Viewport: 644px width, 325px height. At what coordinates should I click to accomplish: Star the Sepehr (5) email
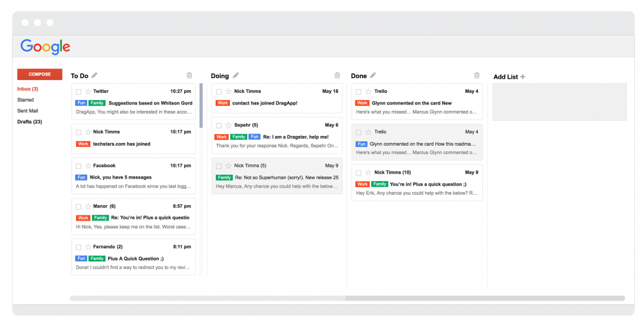tap(229, 125)
